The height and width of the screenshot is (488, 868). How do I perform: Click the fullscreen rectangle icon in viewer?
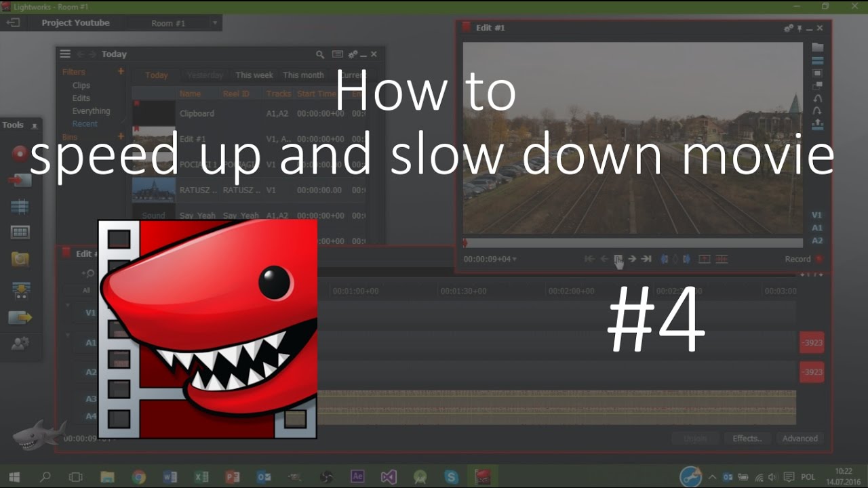tap(818, 73)
